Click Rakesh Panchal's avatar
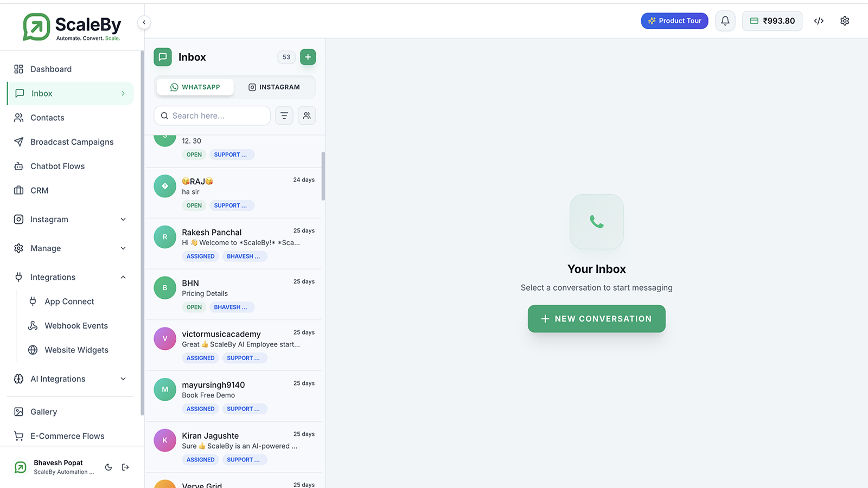Viewport: 868px width, 488px height. point(165,237)
